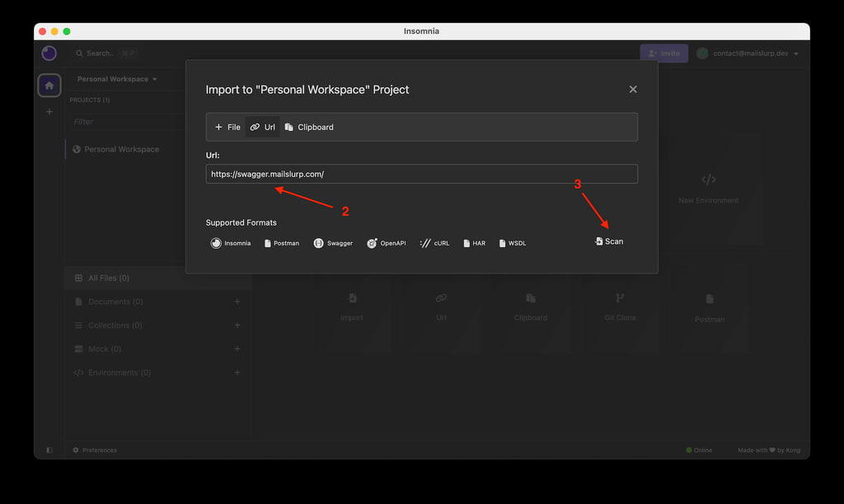Image resolution: width=844 pixels, height=504 pixels.
Task: Click the Invite button
Action: coord(663,54)
